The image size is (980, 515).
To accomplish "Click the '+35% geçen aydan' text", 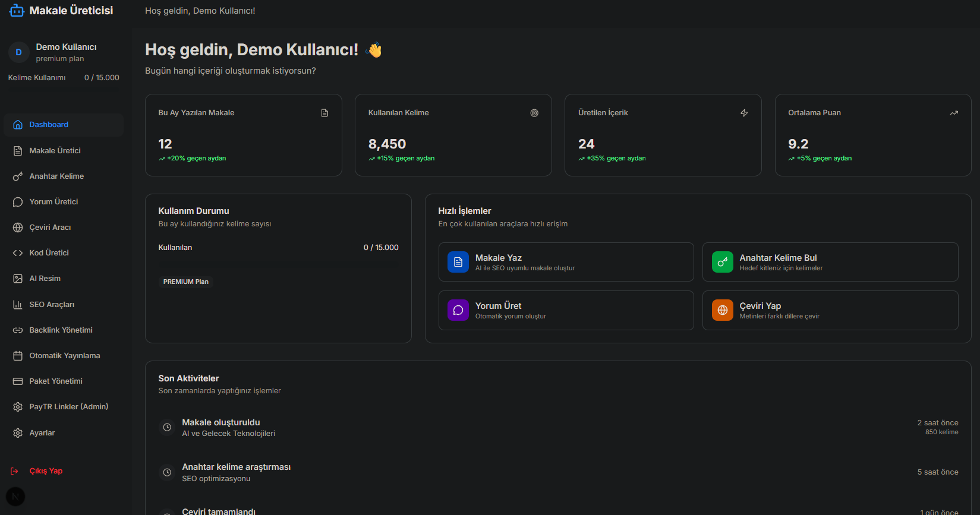I will pyautogui.click(x=616, y=159).
